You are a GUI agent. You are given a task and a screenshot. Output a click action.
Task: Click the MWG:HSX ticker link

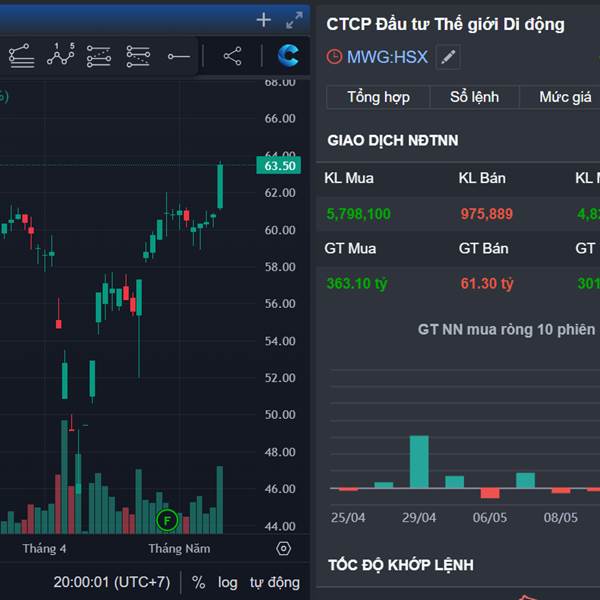[x=387, y=57]
